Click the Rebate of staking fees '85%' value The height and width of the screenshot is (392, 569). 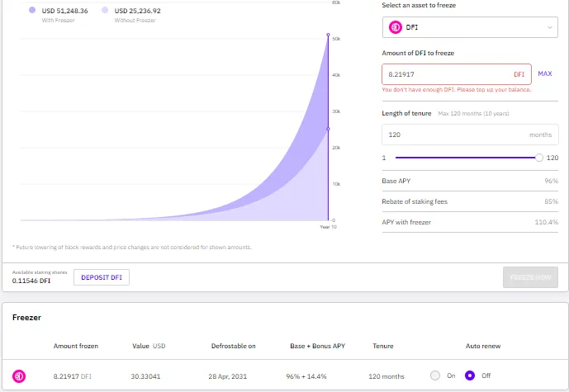click(551, 201)
